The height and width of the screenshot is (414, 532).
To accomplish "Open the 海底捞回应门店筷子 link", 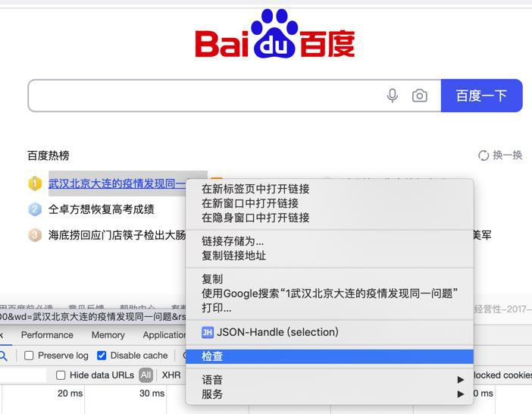I will coord(117,235).
